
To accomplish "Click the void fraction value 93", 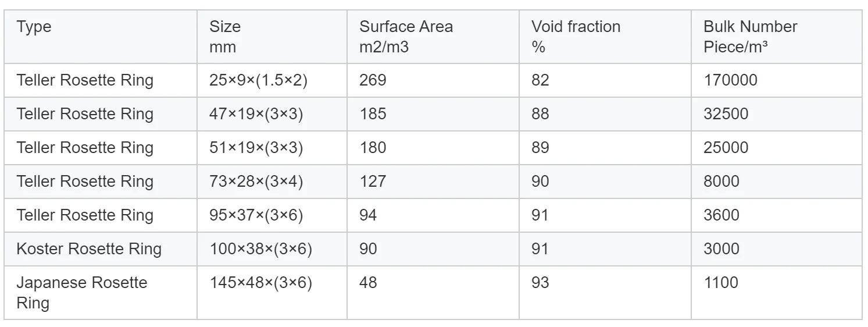I will click(540, 283).
